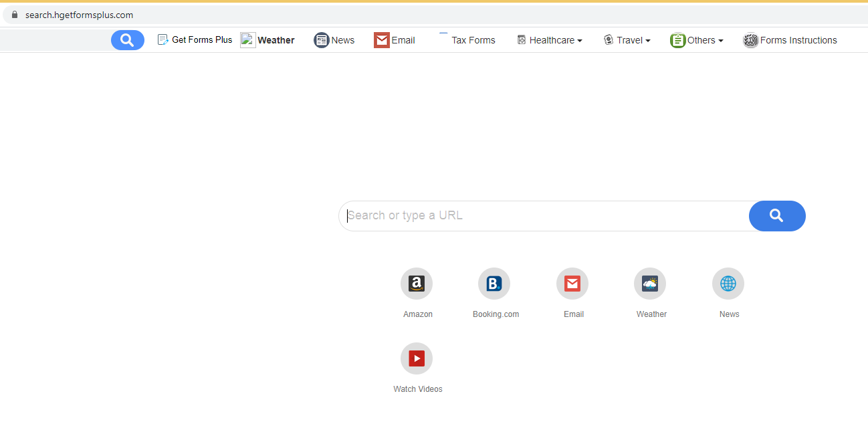Screen dimensions: 868x422
Task: Click the Email link in top toolbar
Action: click(395, 40)
